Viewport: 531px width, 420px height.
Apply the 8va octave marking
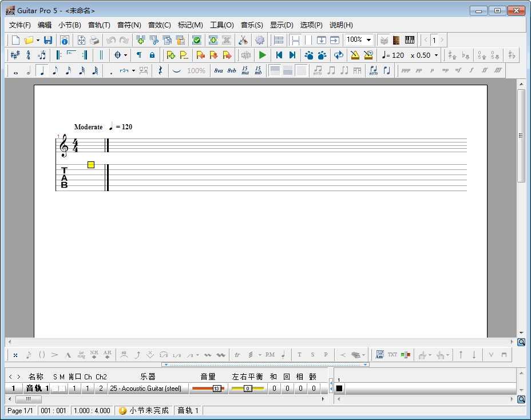point(219,70)
